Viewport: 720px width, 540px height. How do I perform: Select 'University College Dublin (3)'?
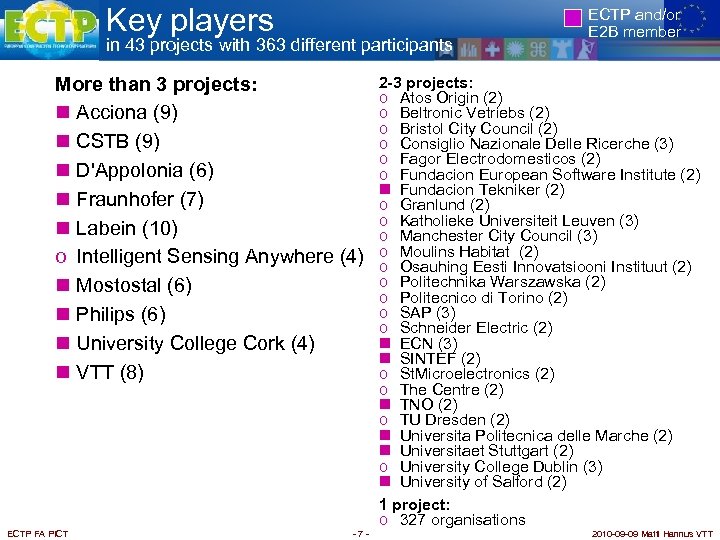click(501, 467)
